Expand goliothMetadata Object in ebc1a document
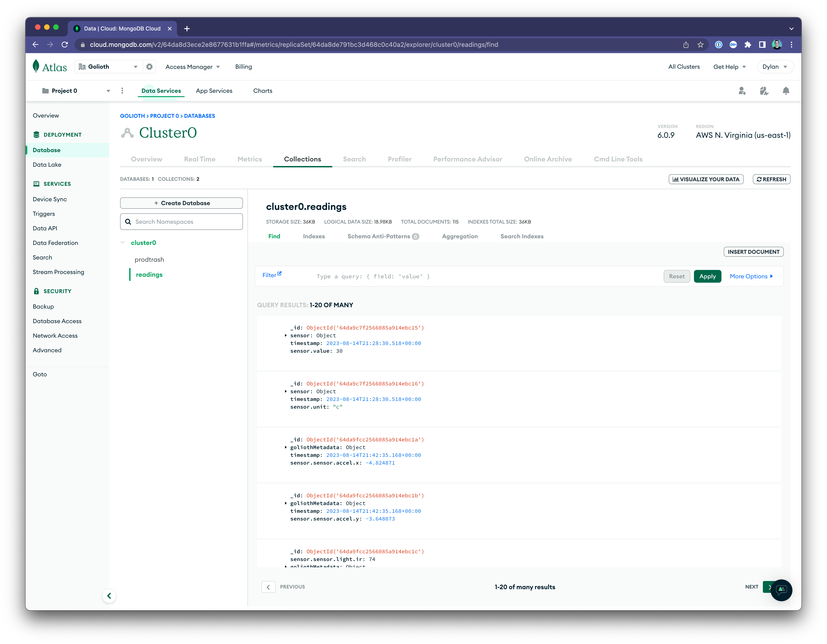This screenshot has height=644, width=827. tap(285, 448)
